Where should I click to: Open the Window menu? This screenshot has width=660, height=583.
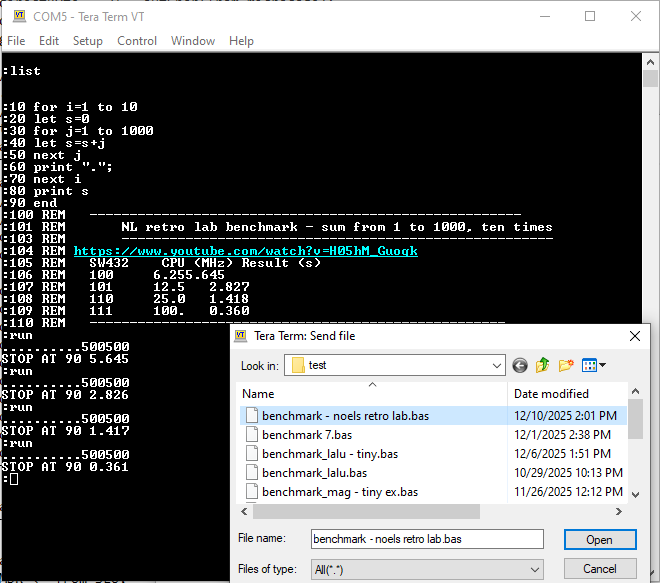click(x=193, y=41)
